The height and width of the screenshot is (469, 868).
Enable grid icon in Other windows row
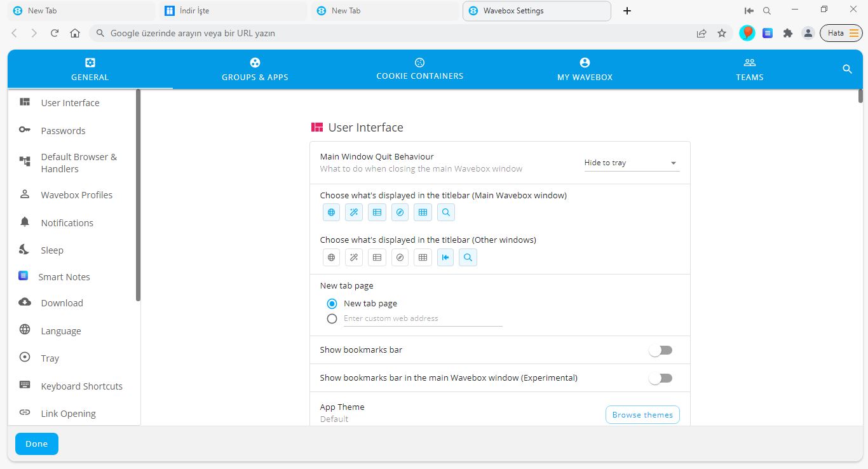pos(423,257)
